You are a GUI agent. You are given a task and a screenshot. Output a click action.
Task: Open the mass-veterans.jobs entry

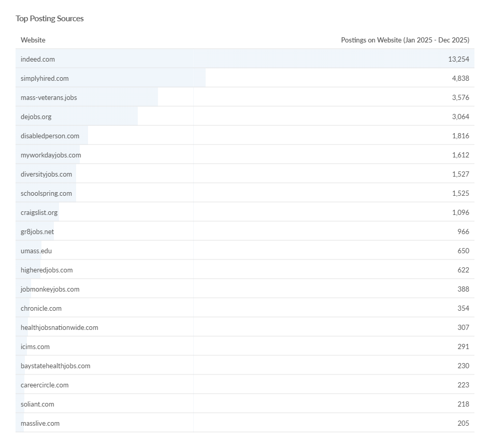(x=49, y=97)
